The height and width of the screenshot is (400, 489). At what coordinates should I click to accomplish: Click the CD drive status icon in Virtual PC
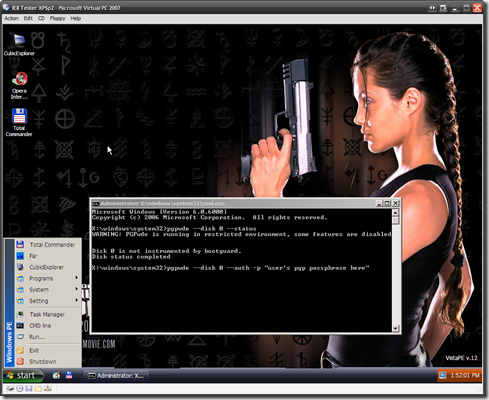pos(20,389)
